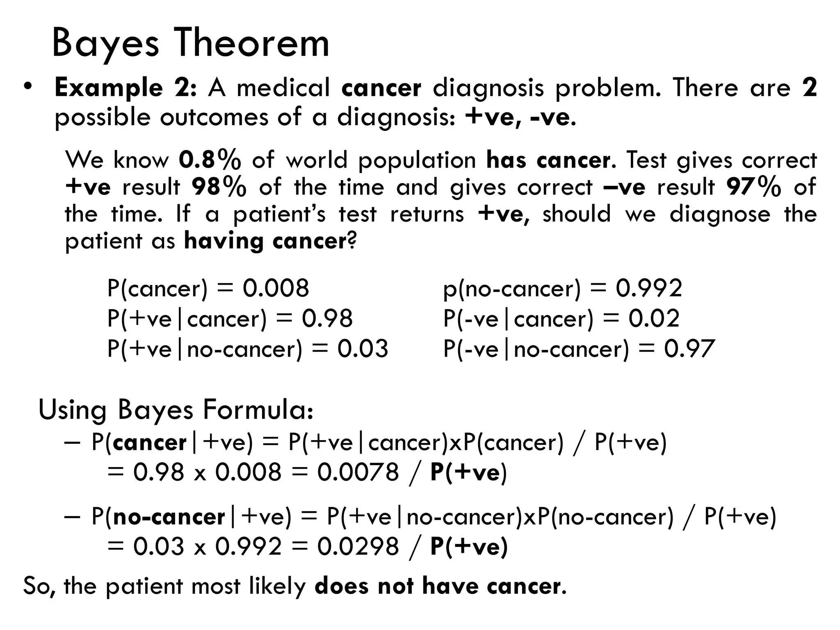Click the 'Using Bayes Formula:' heading
The width and height of the screenshot is (840, 630).
(176, 409)
